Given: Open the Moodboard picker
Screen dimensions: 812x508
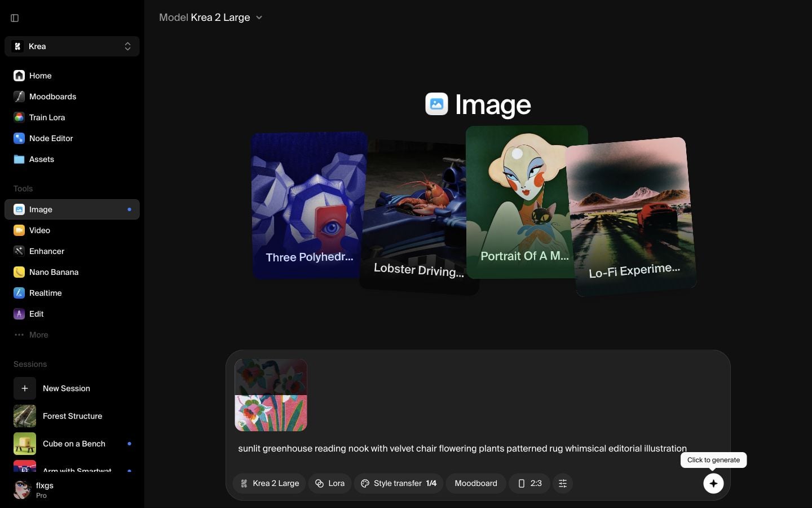Looking at the screenshot, I should pyautogui.click(x=476, y=483).
